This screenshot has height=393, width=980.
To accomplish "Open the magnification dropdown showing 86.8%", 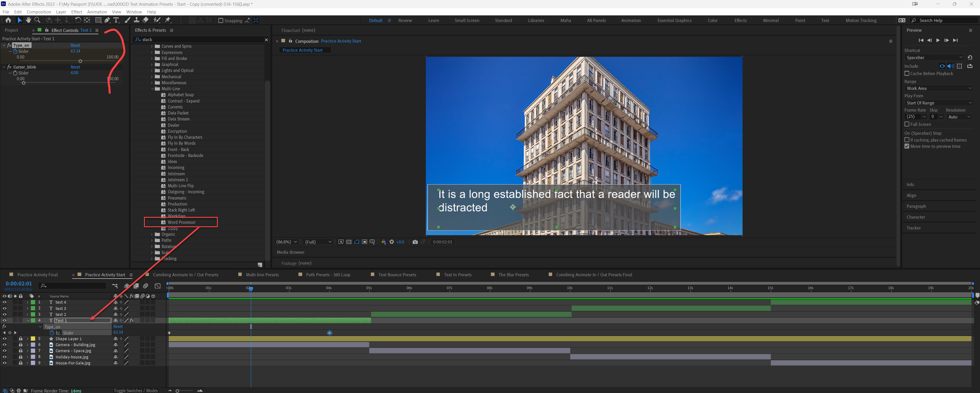I will click(x=286, y=242).
